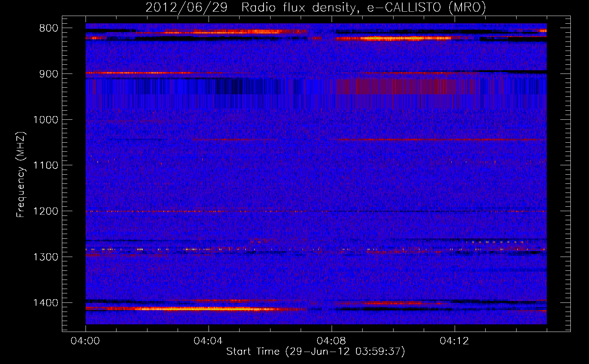Click the 04:04 time tick label

coord(208,341)
